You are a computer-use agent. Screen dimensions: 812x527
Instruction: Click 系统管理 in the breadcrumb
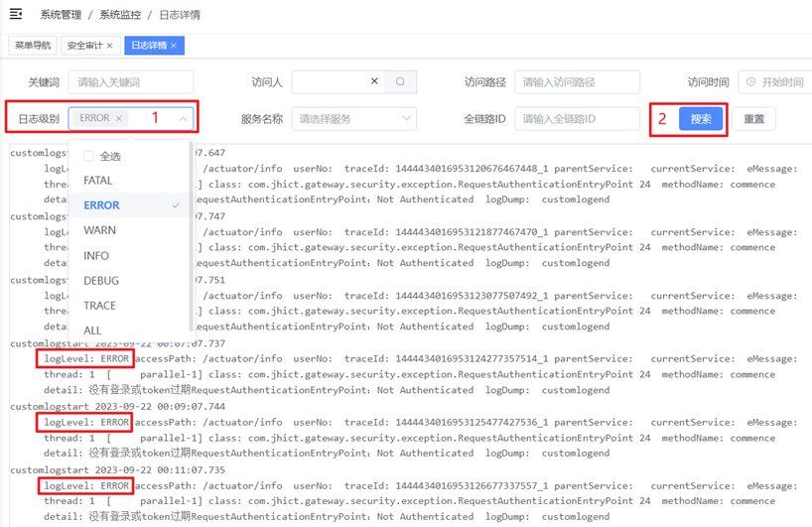62,15
